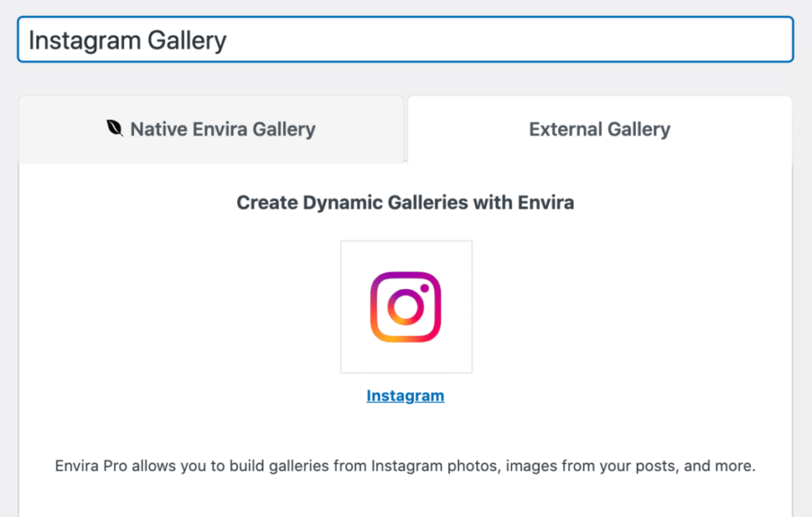Click the Create Dynamic Galleries heading
This screenshot has height=517, width=812.
(406, 202)
